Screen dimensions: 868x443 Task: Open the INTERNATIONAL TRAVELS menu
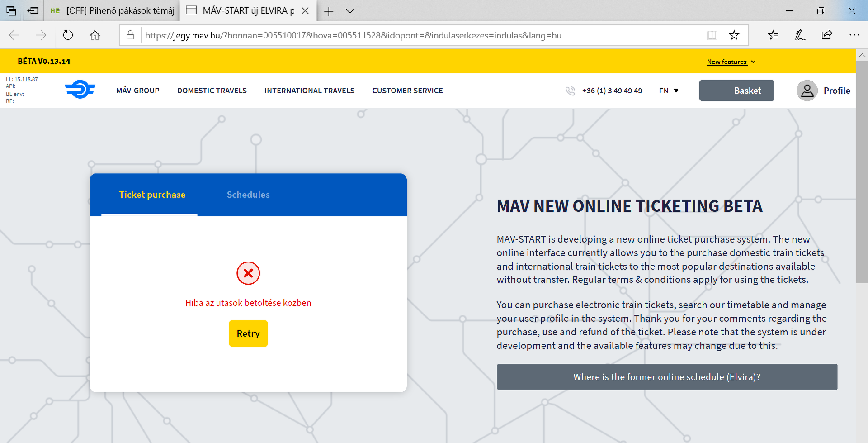310,91
